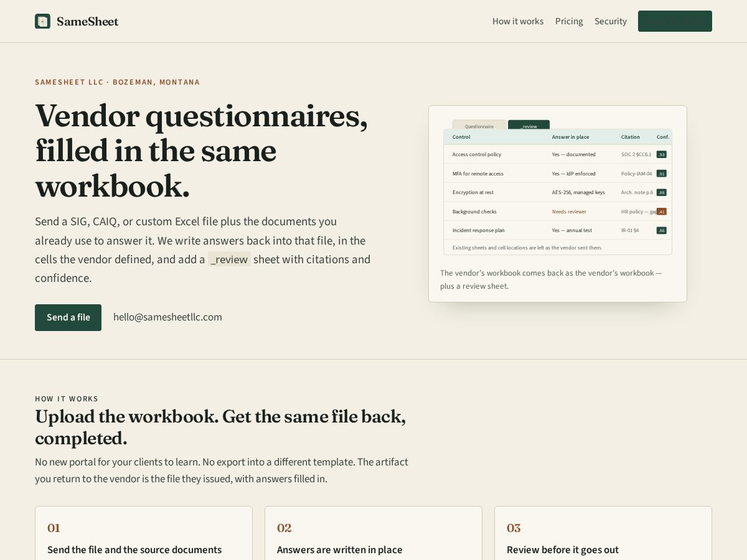This screenshot has height=560, width=747.
Task: Click the Answer in place column header
Action: tap(570, 137)
